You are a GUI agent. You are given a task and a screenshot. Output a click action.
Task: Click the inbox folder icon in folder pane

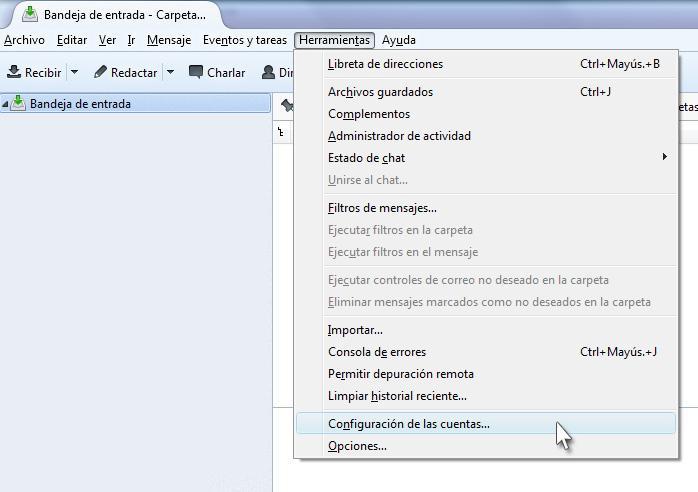tap(18, 103)
